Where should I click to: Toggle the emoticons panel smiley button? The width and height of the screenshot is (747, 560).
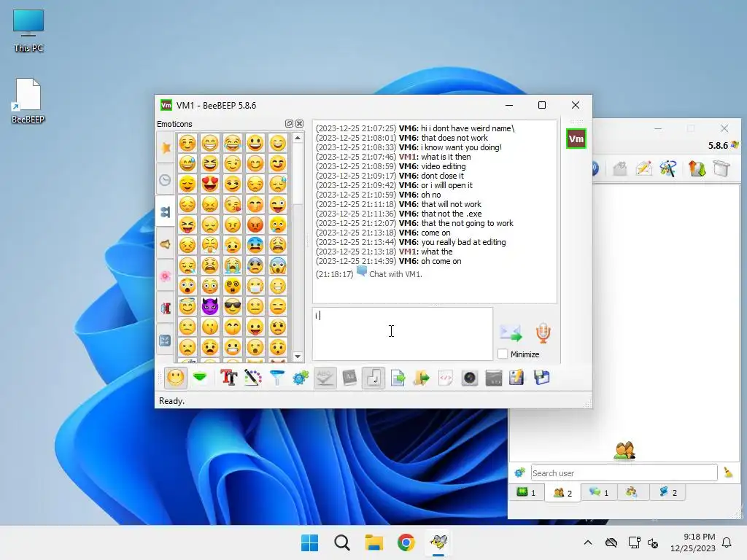point(175,378)
